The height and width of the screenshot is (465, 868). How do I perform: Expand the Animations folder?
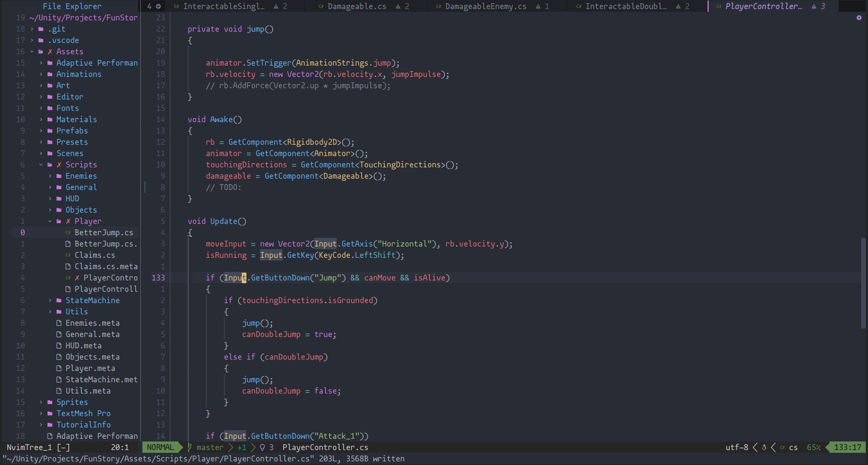click(41, 74)
